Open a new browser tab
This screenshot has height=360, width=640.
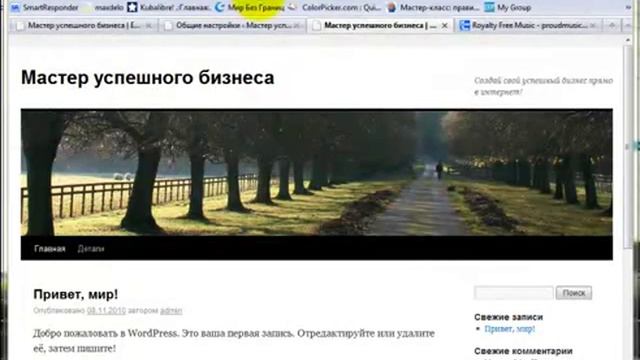(x=612, y=26)
